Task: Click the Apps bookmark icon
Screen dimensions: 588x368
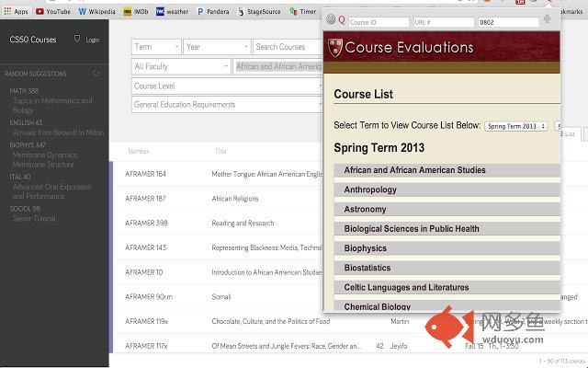Action: click(x=16, y=11)
